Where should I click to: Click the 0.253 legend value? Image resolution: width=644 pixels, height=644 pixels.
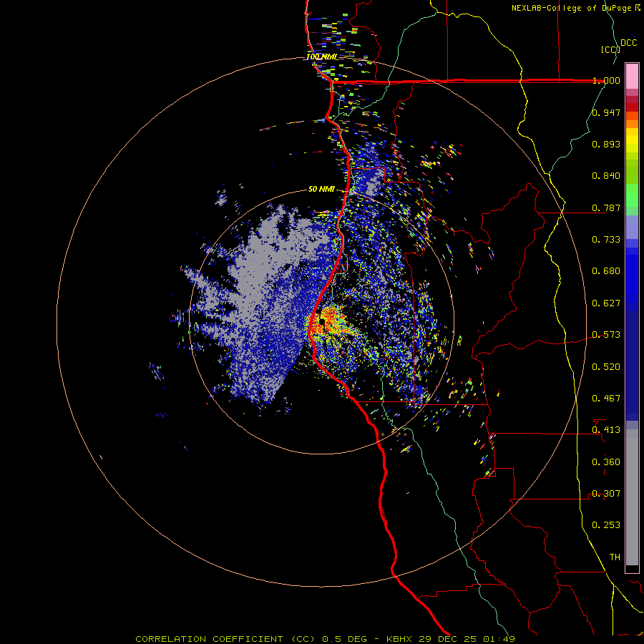click(606, 525)
